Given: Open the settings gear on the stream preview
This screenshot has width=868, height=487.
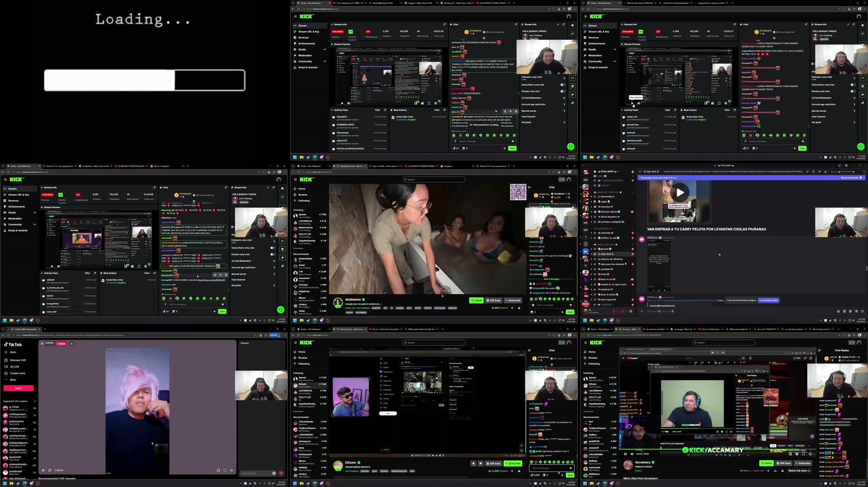Looking at the screenshot, I should coord(436,103).
